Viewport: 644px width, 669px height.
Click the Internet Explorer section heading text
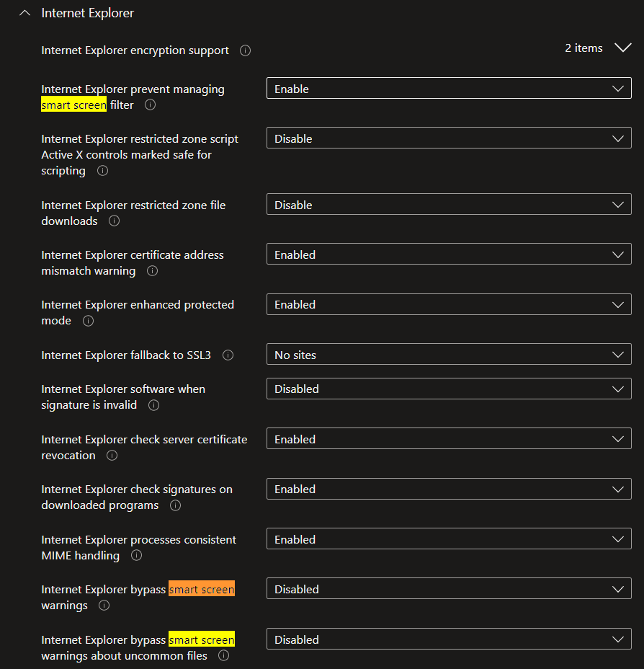pos(88,13)
